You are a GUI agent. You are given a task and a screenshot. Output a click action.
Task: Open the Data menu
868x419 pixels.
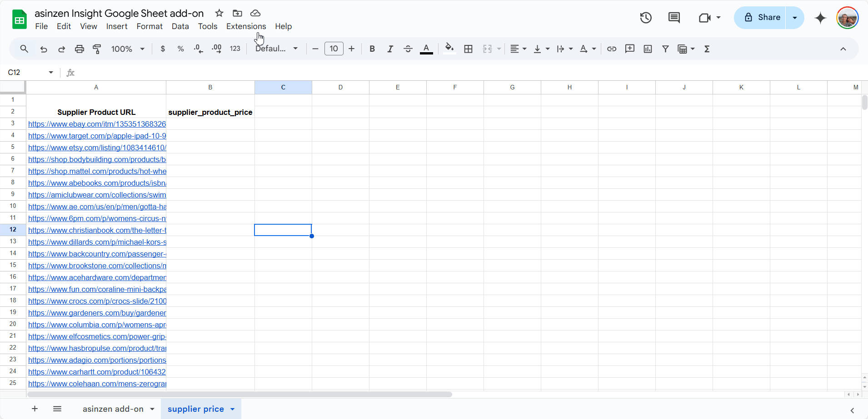tap(180, 26)
